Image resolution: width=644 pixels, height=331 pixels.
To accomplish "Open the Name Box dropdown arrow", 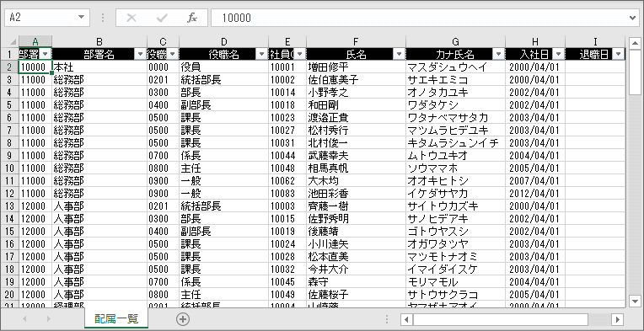I will [x=81, y=17].
